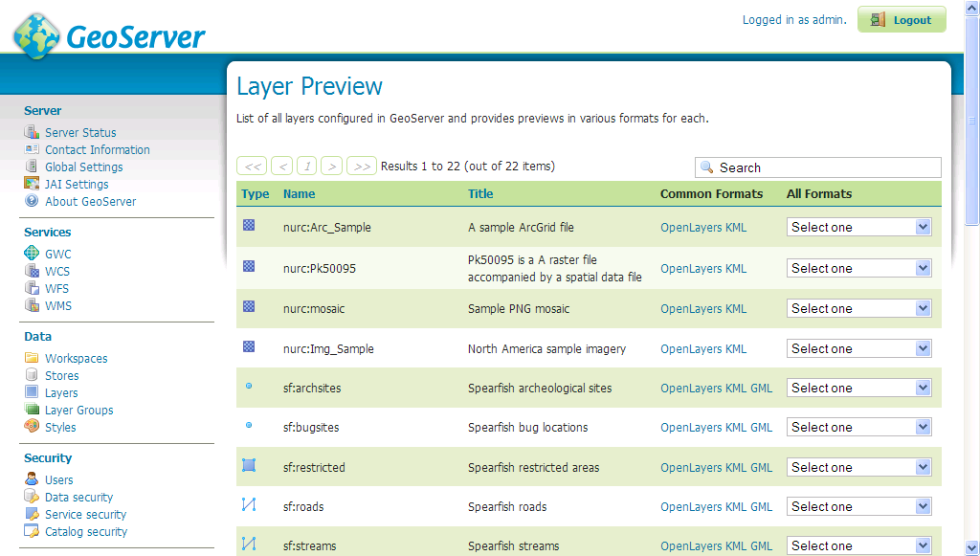
Task: Click the point type icon beside sf:archsites
Action: tap(251, 388)
